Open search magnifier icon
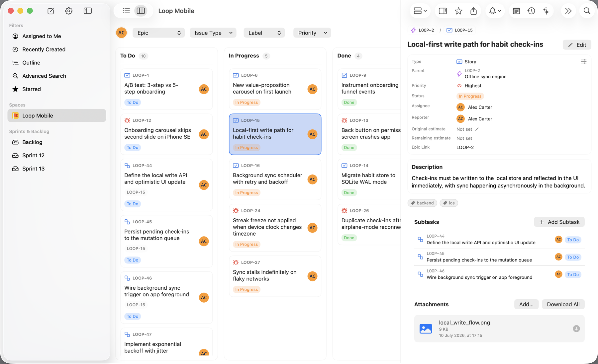The width and height of the screenshot is (598, 364). coord(587,11)
